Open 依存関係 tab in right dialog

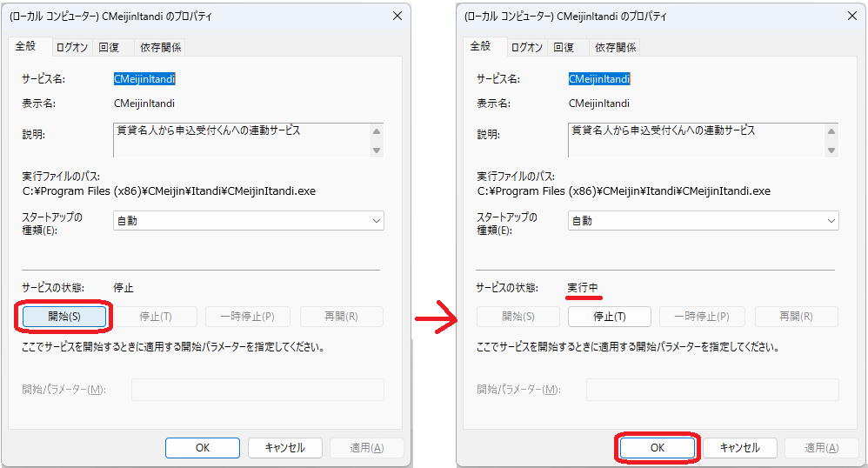[x=615, y=48]
